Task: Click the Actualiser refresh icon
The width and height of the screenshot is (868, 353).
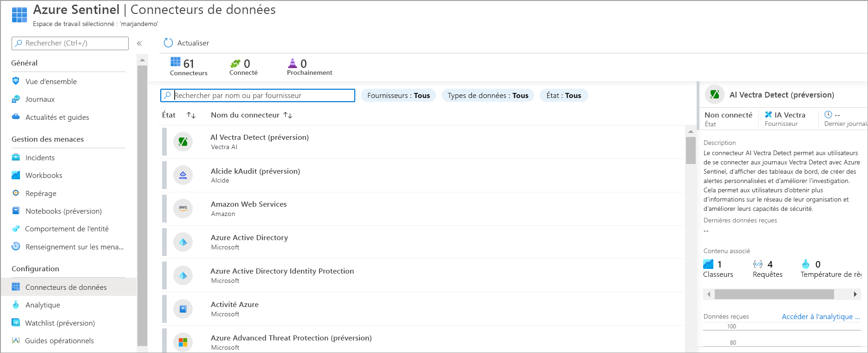Action: click(168, 43)
